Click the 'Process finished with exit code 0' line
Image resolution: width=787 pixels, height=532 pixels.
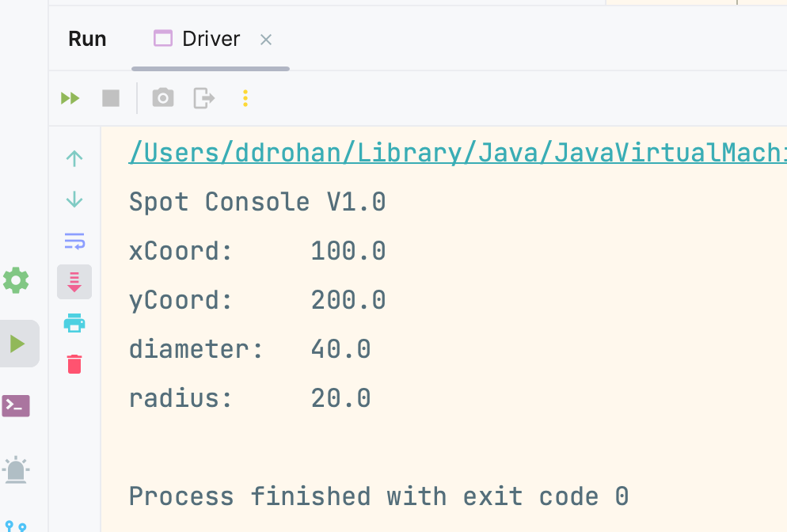[x=378, y=496]
